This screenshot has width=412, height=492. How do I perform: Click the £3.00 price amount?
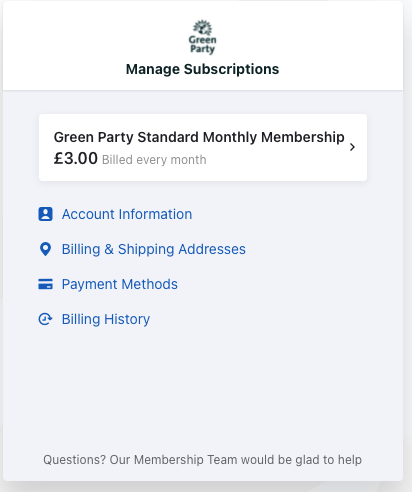click(76, 158)
